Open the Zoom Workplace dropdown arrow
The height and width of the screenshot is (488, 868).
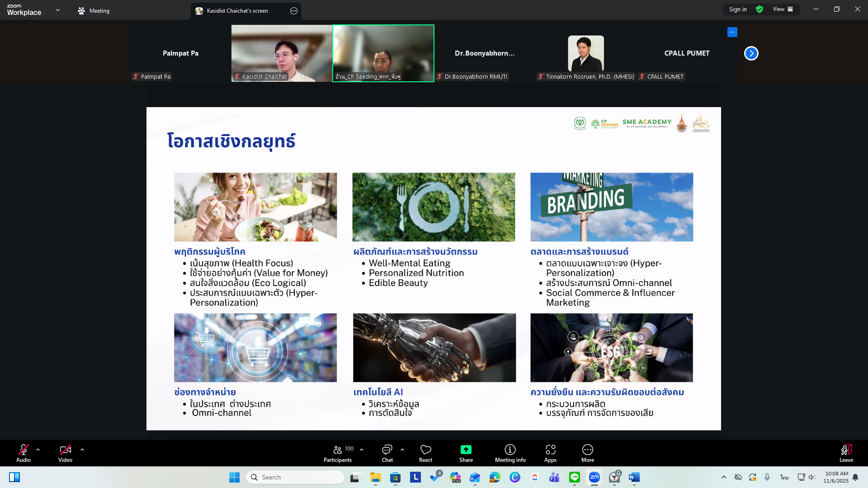[x=57, y=10]
